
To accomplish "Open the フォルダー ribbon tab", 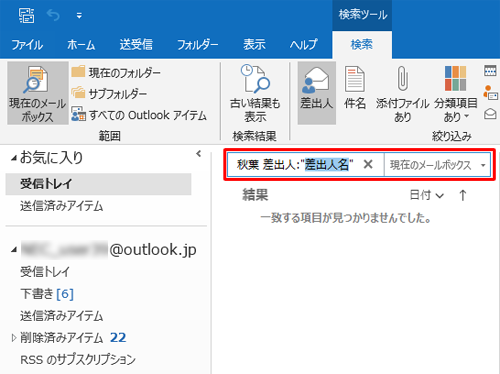I will (198, 44).
